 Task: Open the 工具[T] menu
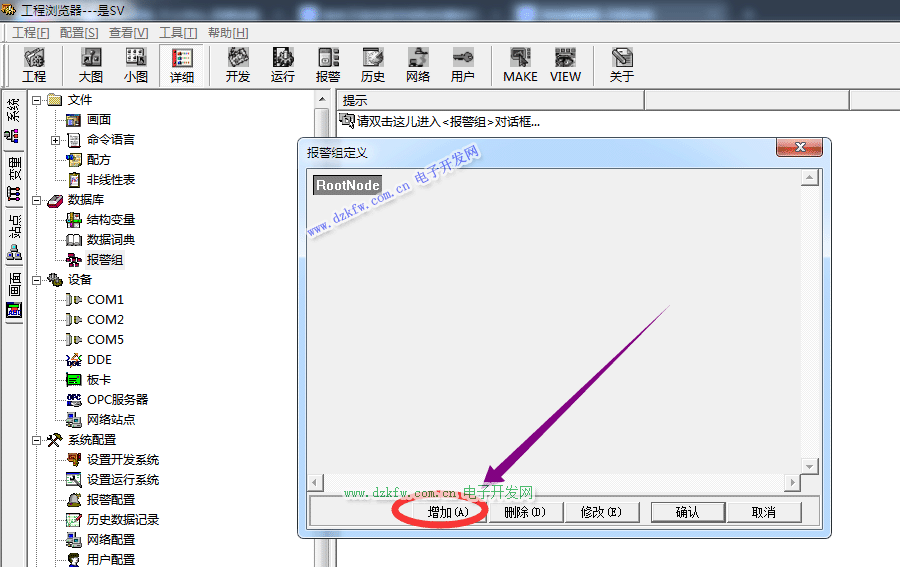(178, 32)
